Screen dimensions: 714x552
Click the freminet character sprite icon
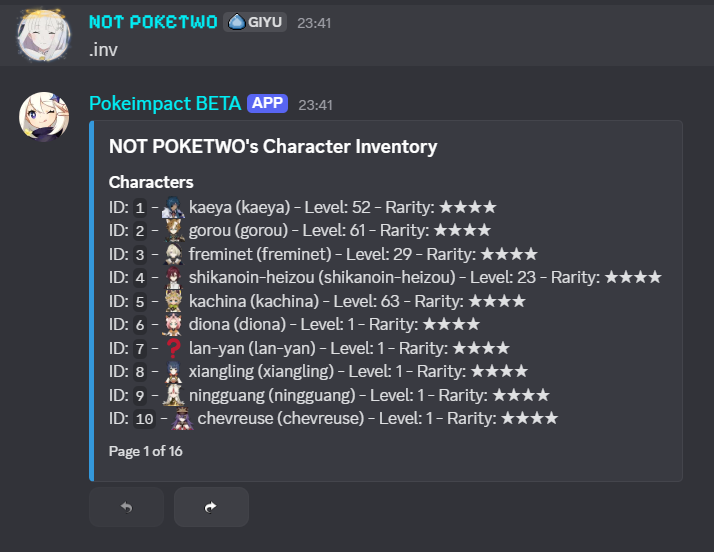172,254
